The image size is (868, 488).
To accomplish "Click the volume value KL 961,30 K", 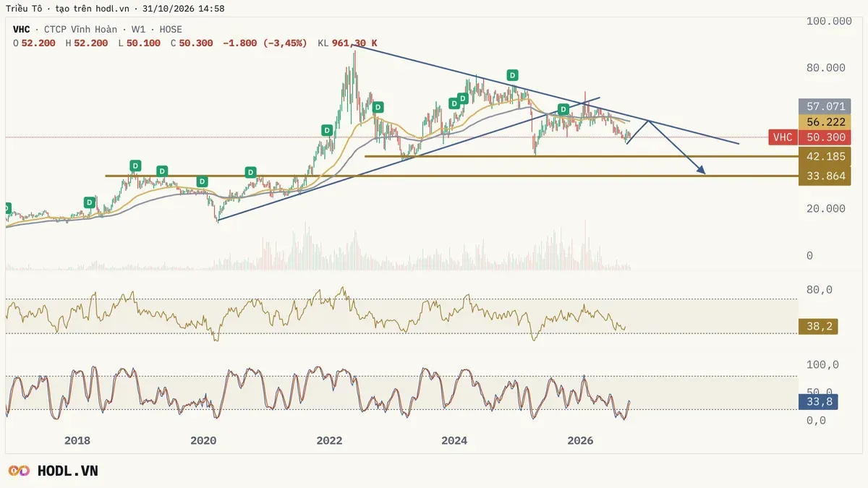I will point(347,43).
